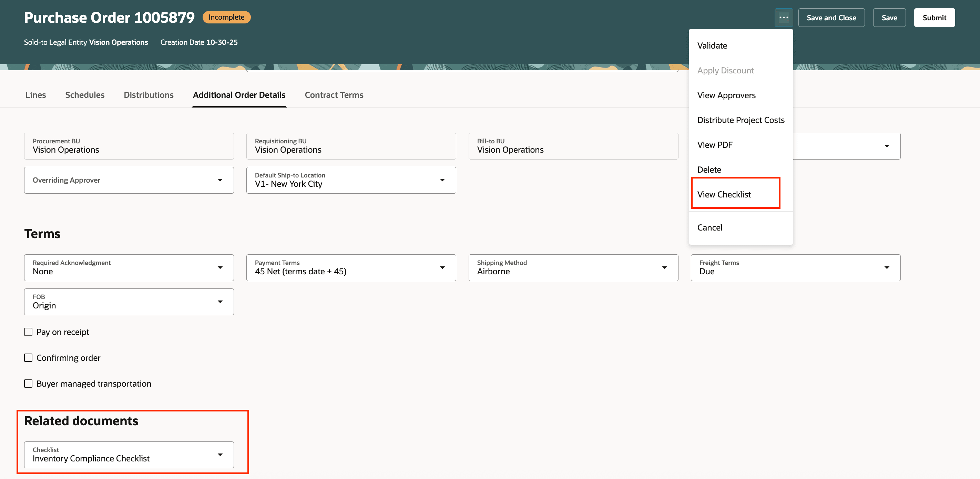This screenshot has height=479, width=980.
Task: Open the Schedules tab
Action: click(84, 95)
